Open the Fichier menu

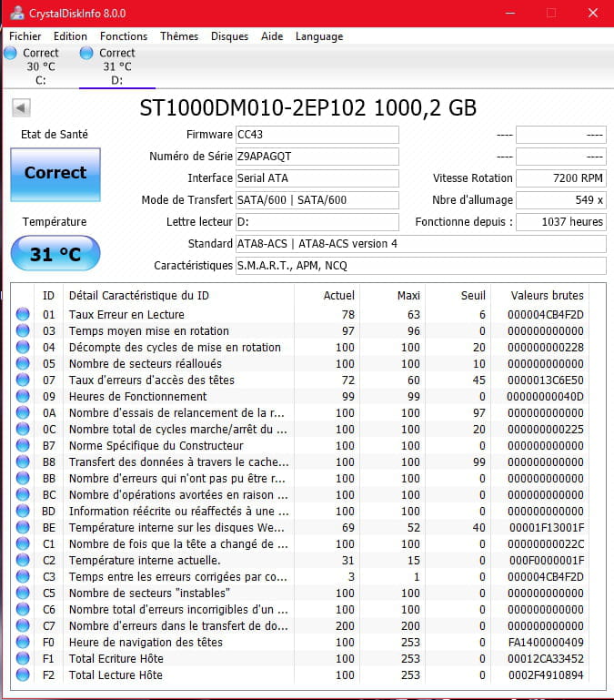coord(25,36)
